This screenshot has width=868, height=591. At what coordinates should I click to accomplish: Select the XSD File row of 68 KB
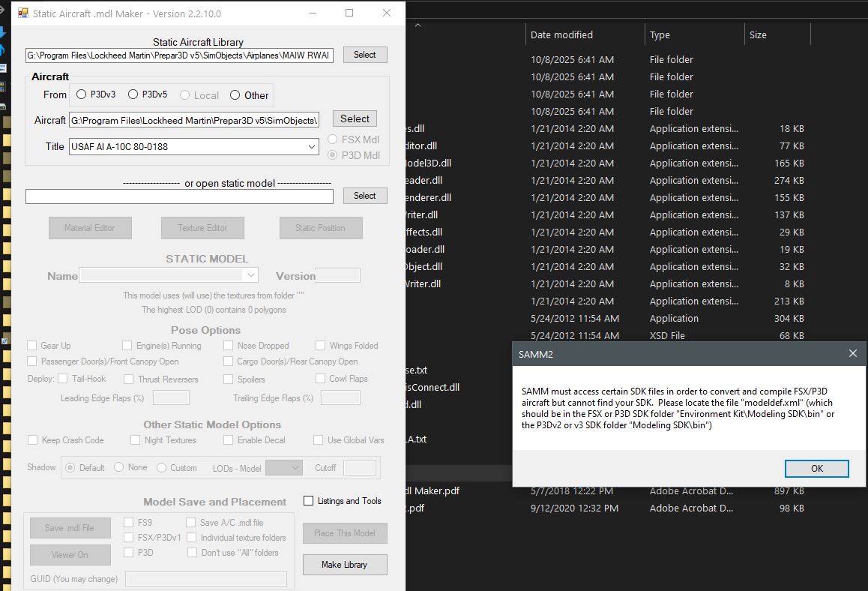coord(609,336)
